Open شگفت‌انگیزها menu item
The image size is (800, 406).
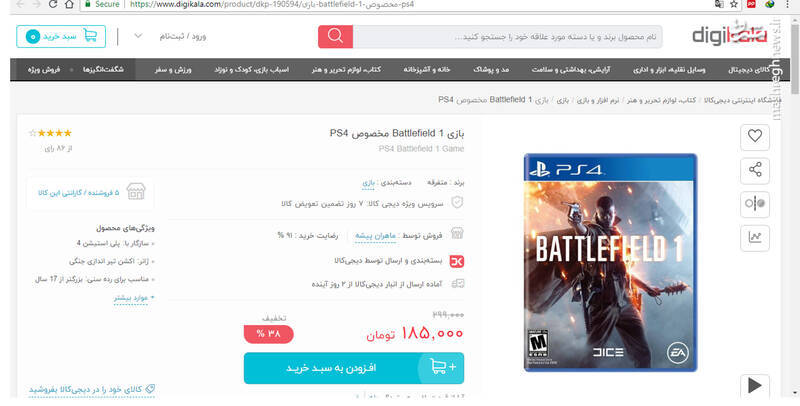point(103,70)
